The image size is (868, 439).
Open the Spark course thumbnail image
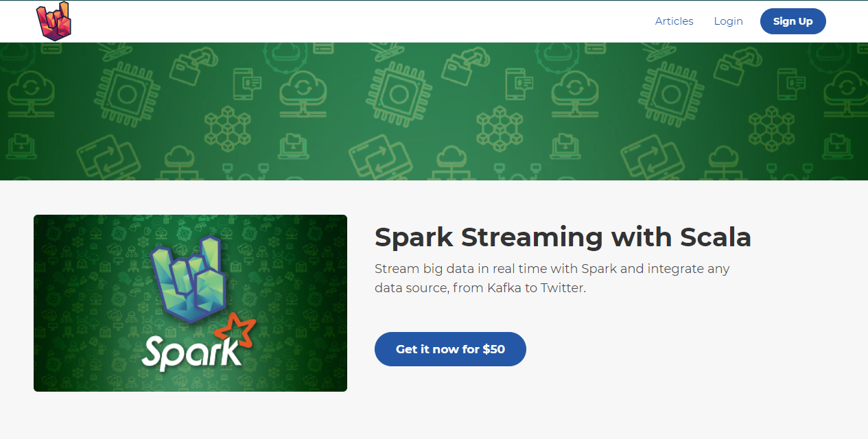click(x=190, y=303)
